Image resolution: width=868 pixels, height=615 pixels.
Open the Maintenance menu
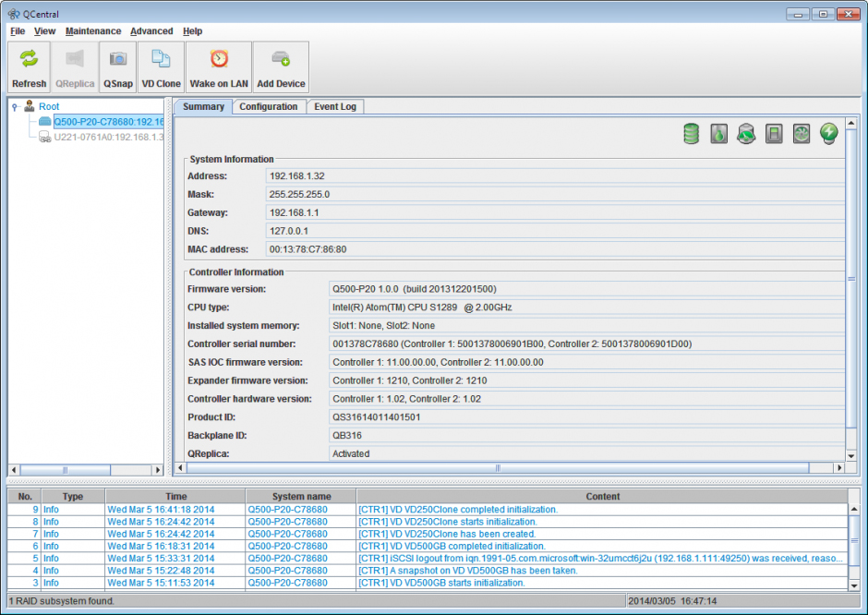pyautogui.click(x=93, y=31)
